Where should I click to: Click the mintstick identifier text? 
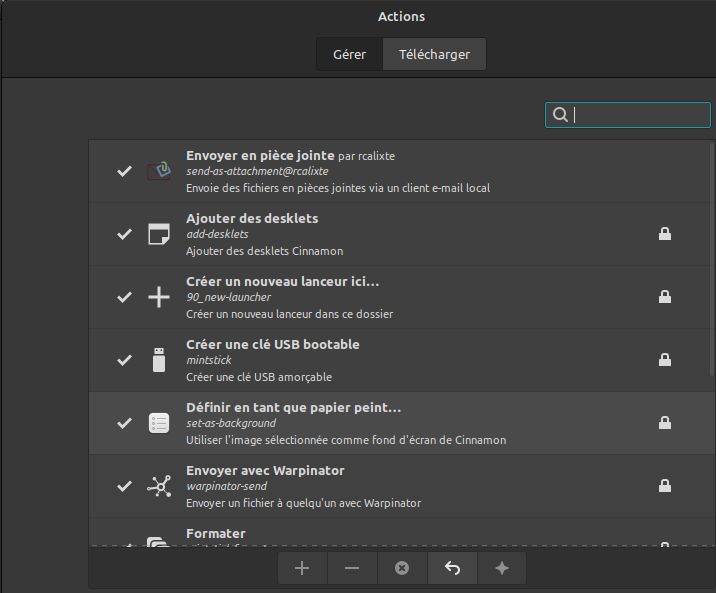pos(209,361)
